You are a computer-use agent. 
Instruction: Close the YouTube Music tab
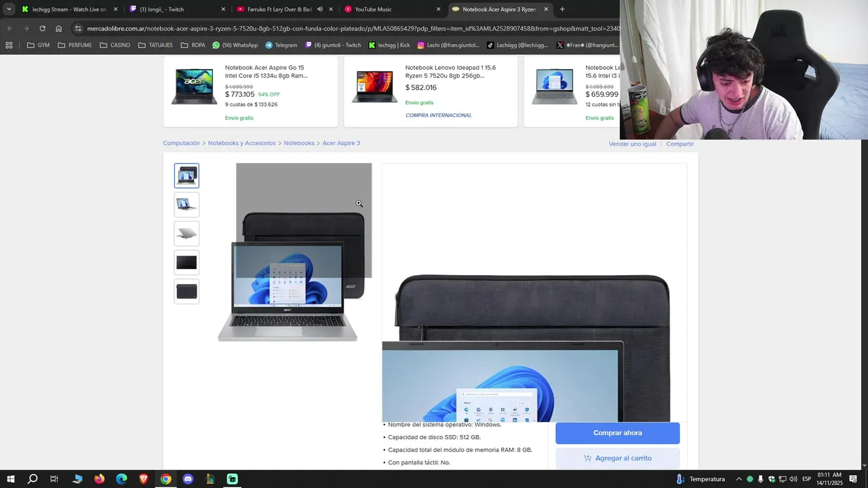[438, 9]
